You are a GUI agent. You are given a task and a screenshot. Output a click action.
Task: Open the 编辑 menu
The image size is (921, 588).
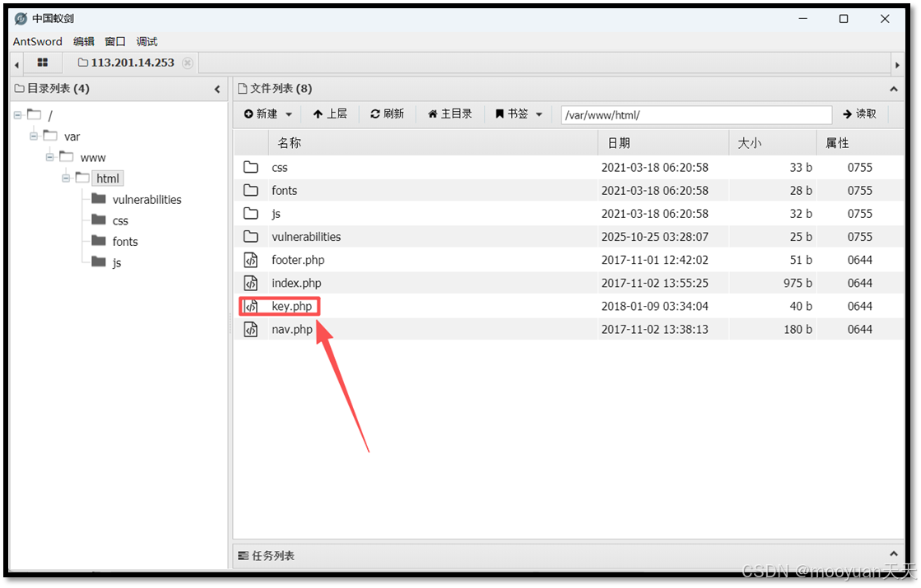coord(83,41)
